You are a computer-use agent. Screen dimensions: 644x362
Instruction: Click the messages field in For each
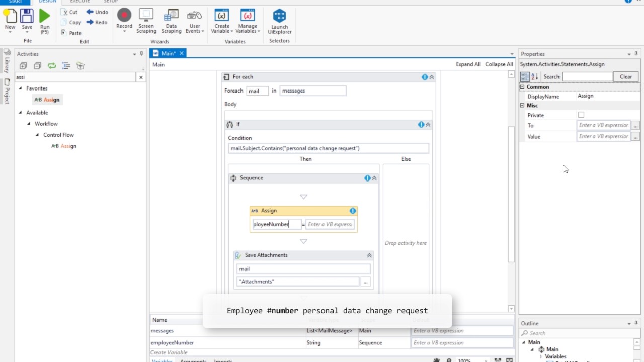[313, 91]
